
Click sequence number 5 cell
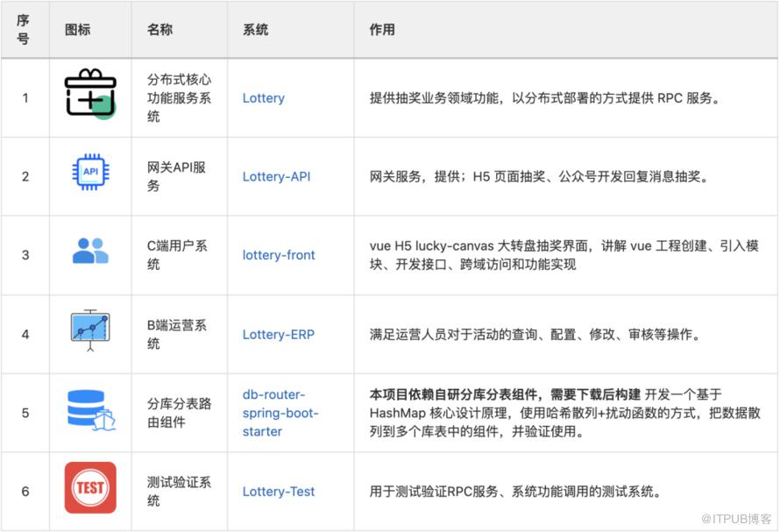tap(25, 413)
